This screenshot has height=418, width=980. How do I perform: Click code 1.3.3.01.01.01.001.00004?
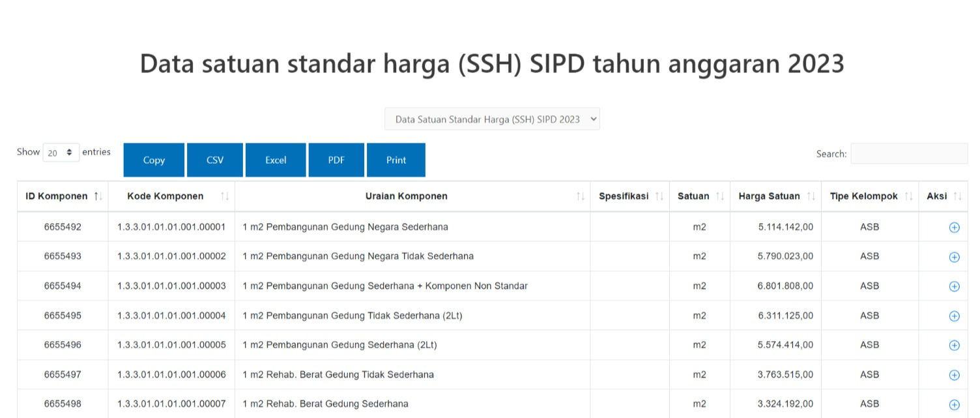click(171, 316)
